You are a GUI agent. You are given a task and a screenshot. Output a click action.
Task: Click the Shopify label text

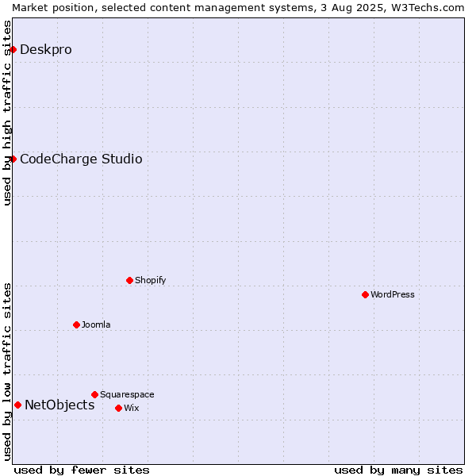[150, 280]
